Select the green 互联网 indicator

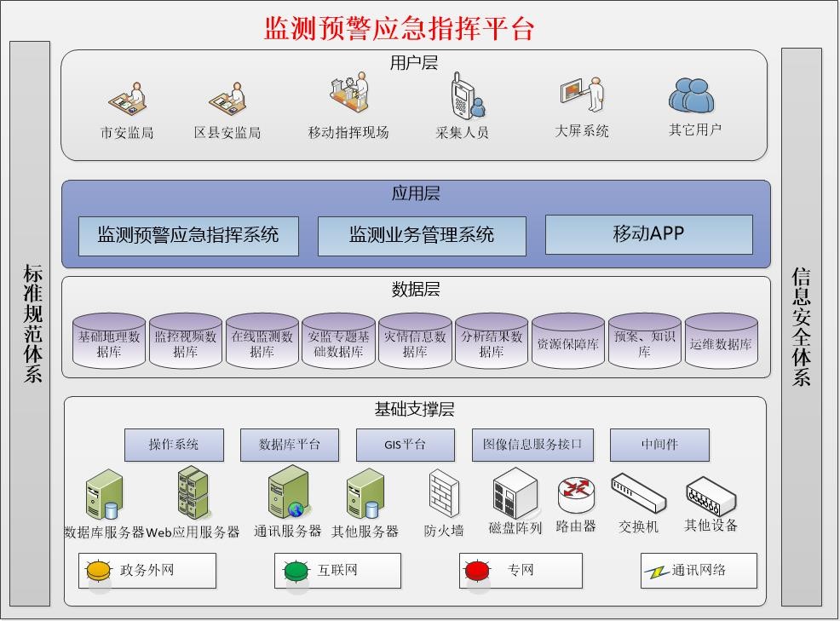coord(296,570)
